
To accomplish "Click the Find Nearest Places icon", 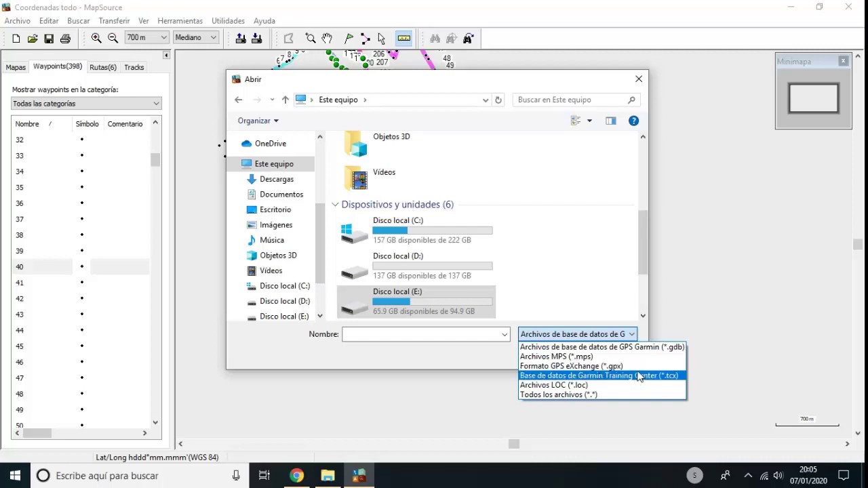I will tap(452, 39).
